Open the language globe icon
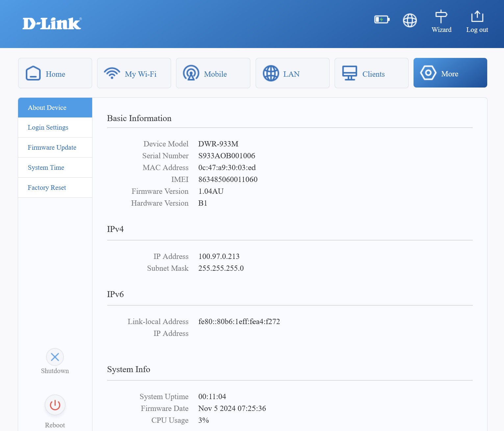The image size is (504, 431). [x=410, y=20]
